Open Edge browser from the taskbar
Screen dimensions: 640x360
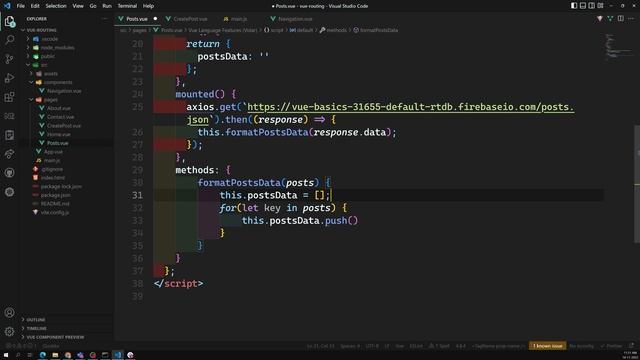(42, 355)
